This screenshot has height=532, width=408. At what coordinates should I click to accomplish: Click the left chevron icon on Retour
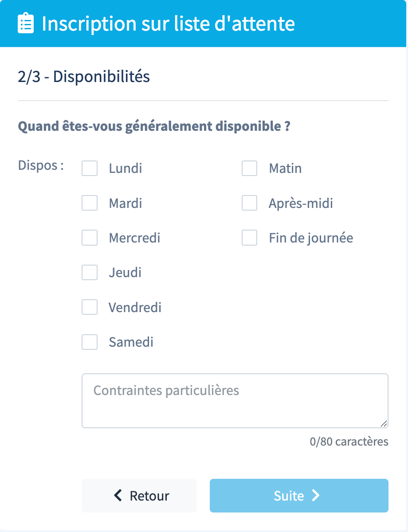click(118, 495)
